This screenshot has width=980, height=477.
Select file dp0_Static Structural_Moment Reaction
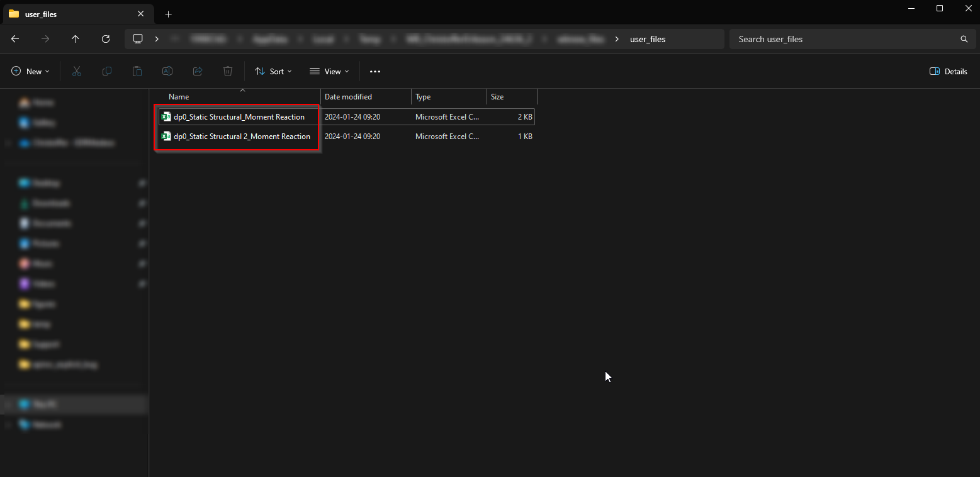pyautogui.click(x=239, y=117)
